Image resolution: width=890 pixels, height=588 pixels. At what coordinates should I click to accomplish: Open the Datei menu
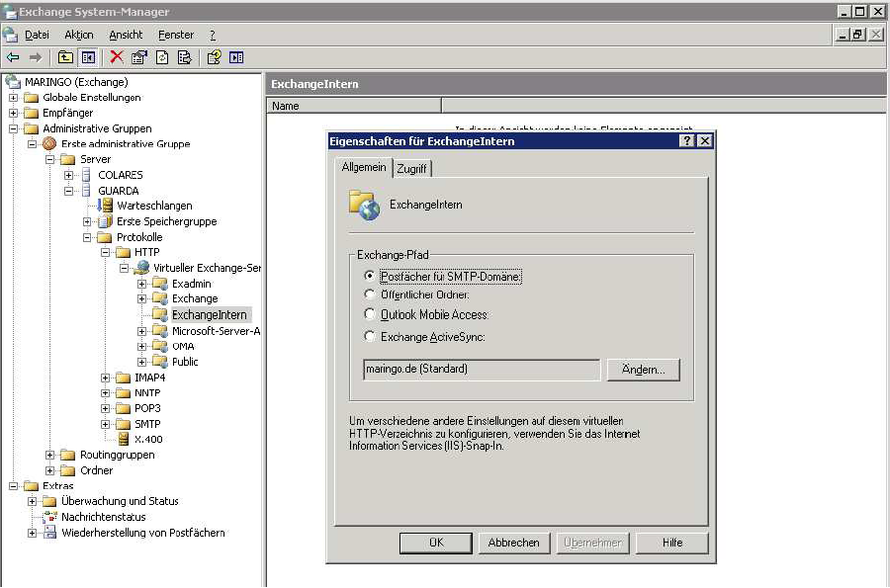pos(37,35)
